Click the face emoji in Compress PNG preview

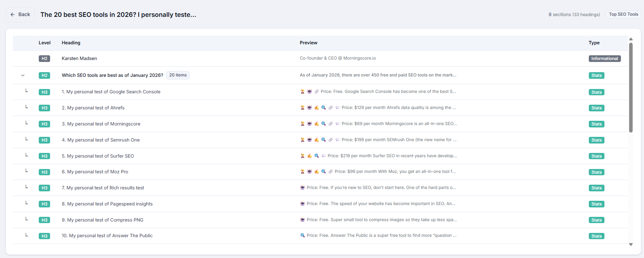coord(302,220)
